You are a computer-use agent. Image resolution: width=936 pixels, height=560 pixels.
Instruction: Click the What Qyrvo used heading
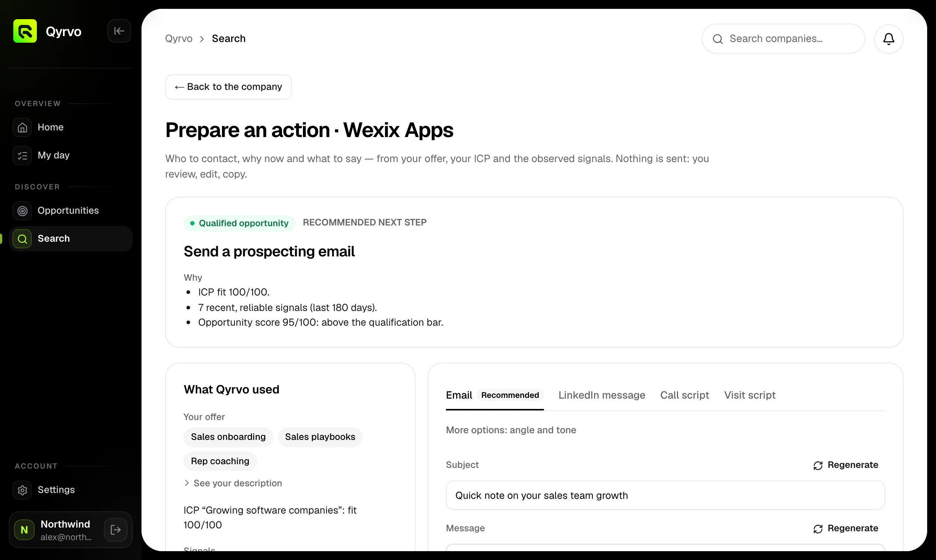(231, 389)
